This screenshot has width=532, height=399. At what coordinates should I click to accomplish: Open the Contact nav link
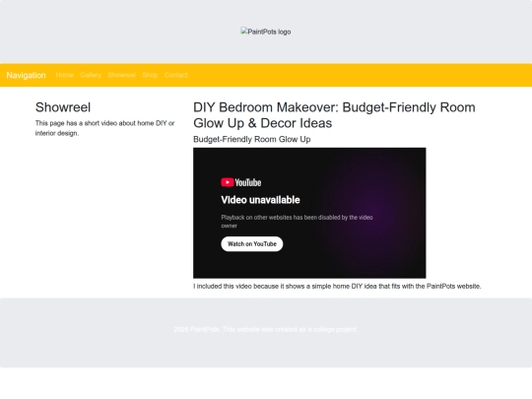175,75
